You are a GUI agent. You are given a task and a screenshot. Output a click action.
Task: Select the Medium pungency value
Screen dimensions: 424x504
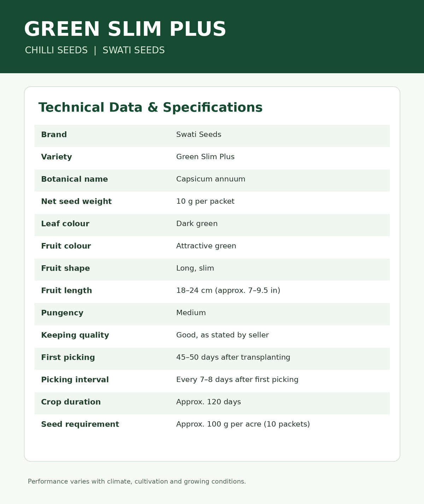coord(191,313)
